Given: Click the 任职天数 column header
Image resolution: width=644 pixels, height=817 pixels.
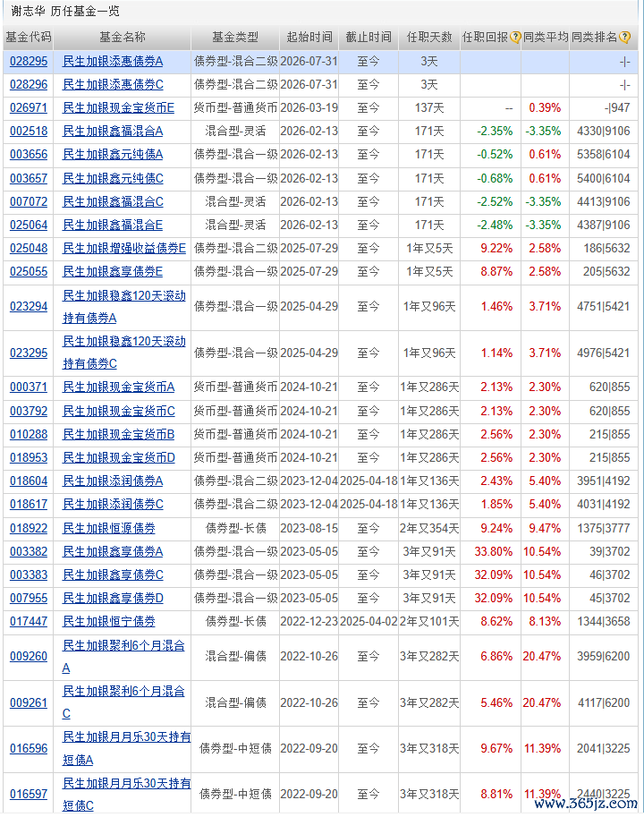Looking at the screenshot, I should pyautogui.click(x=429, y=37).
